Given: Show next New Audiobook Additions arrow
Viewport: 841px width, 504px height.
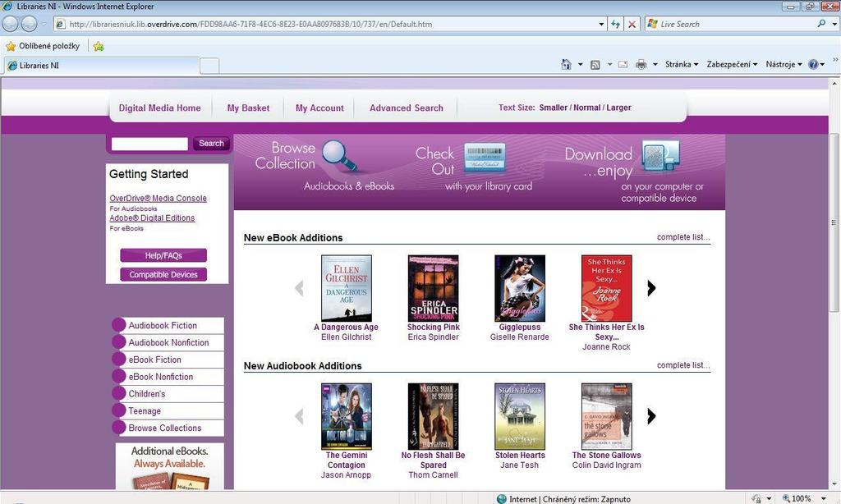Looking at the screenshot, I should pos(651,416).
